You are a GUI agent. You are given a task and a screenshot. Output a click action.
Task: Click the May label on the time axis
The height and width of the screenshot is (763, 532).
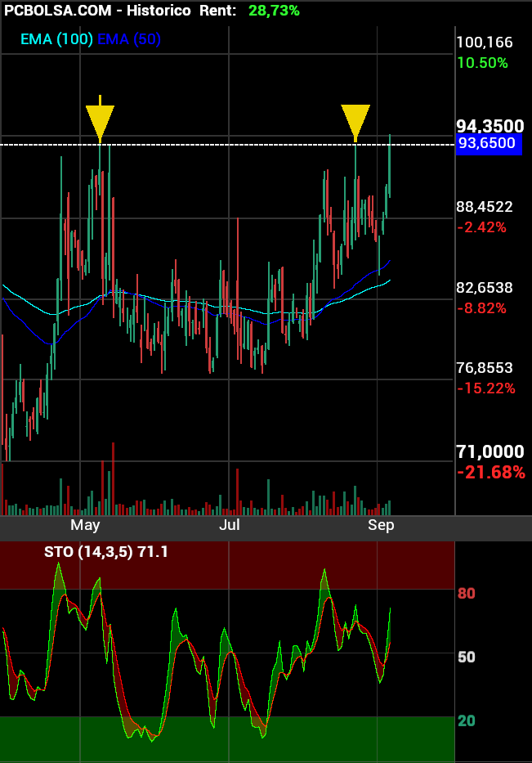(85, 525)
